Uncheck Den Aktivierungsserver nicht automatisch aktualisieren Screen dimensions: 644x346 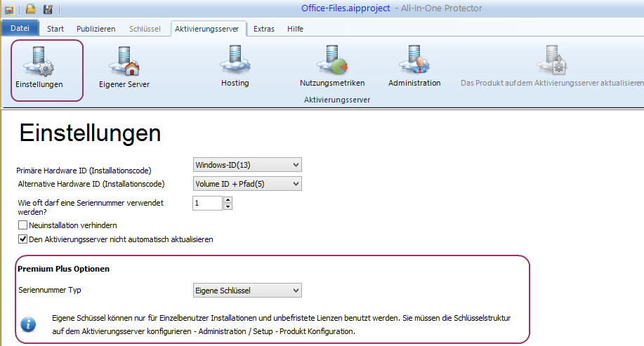22,239
